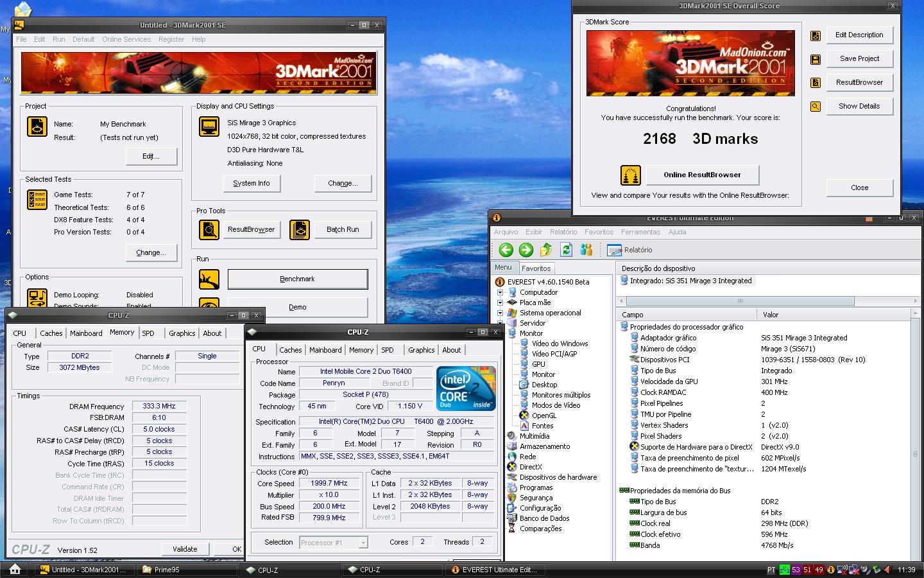Click taskbar home start icon
924x578 pixels.
coord(15,569)
